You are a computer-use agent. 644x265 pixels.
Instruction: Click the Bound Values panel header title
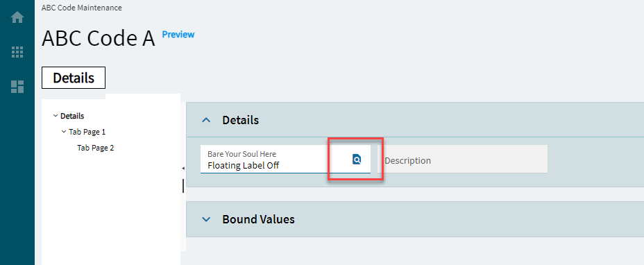click(258, 219)
